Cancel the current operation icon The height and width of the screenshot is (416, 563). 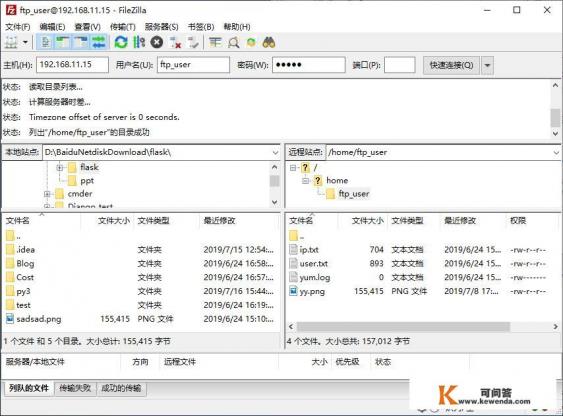pos(157,42)
